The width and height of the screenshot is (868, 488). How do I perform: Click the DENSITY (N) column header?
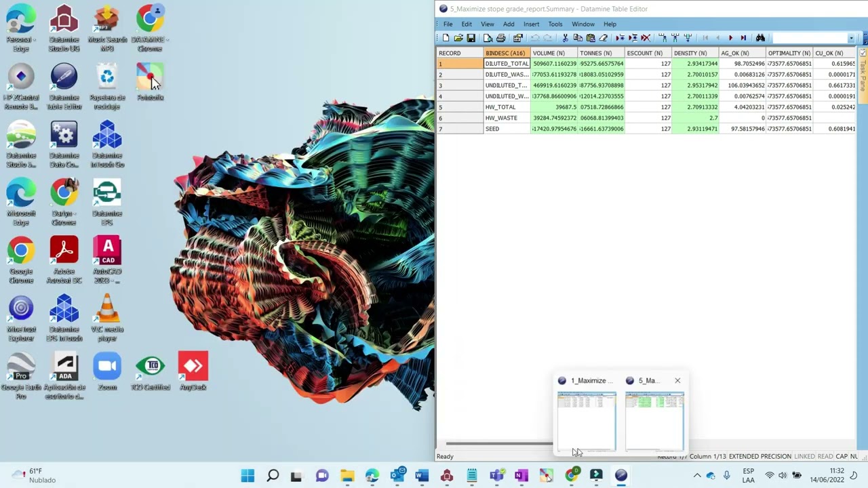coord(695,53)
